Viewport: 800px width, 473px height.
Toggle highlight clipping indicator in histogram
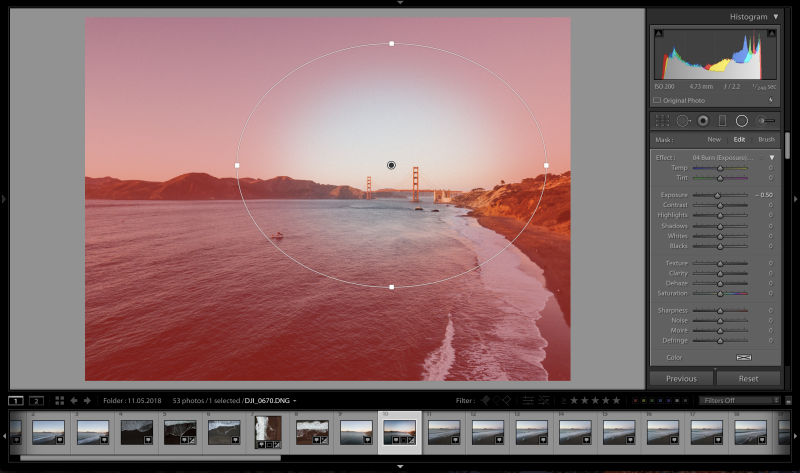[771, 33]
